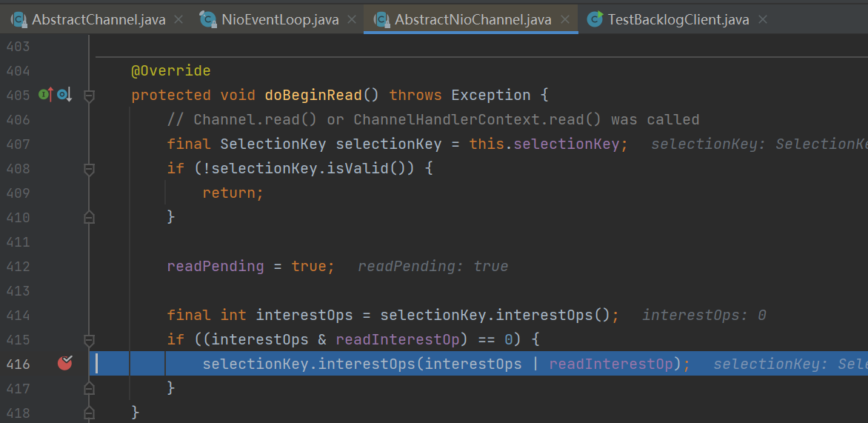The height and width of the screenshot is (423, 868).
Task: Click the implements-method gutter icon on line 405
Action: (x=45, y=95)
